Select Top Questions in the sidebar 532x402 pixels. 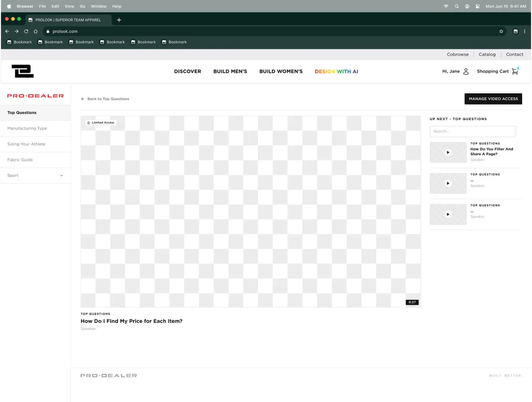coord(35,113)
